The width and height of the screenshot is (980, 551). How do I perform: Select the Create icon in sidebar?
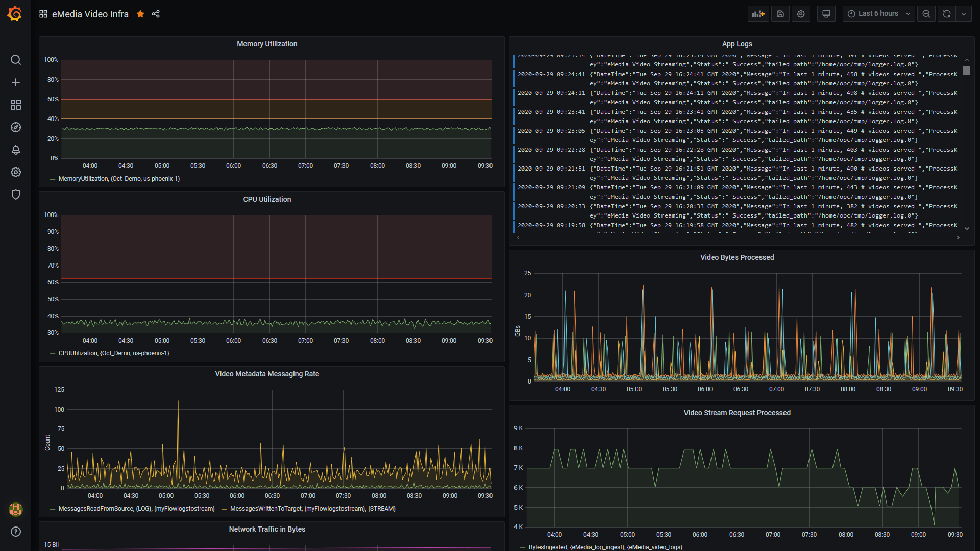click(x=16, y=82)
